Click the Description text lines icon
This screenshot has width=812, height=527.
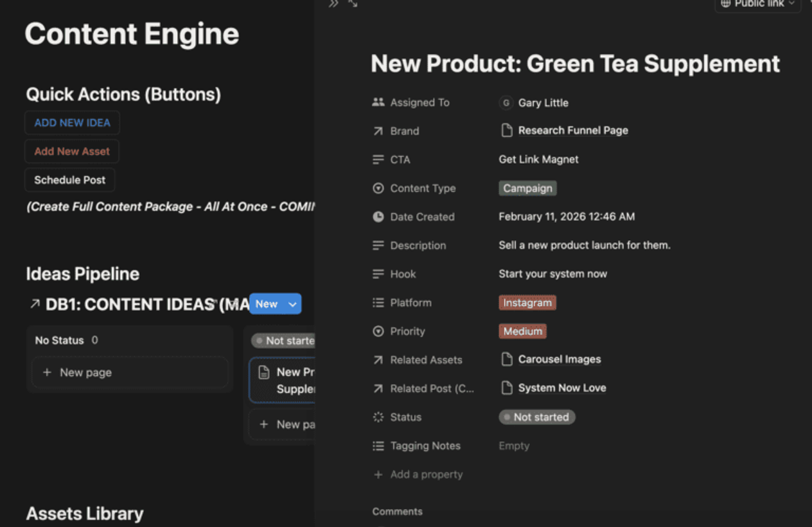[x=378, y=246]
